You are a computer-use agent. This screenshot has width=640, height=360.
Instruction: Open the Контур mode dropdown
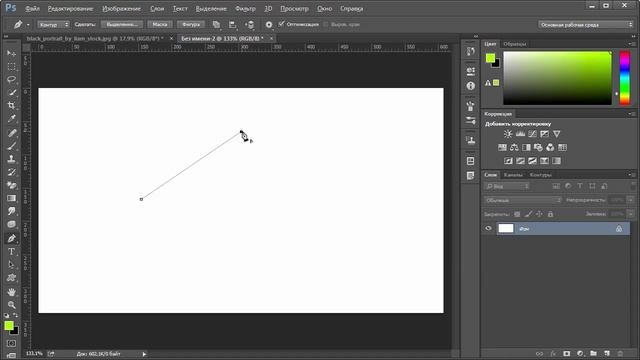[x=53, y=24]
